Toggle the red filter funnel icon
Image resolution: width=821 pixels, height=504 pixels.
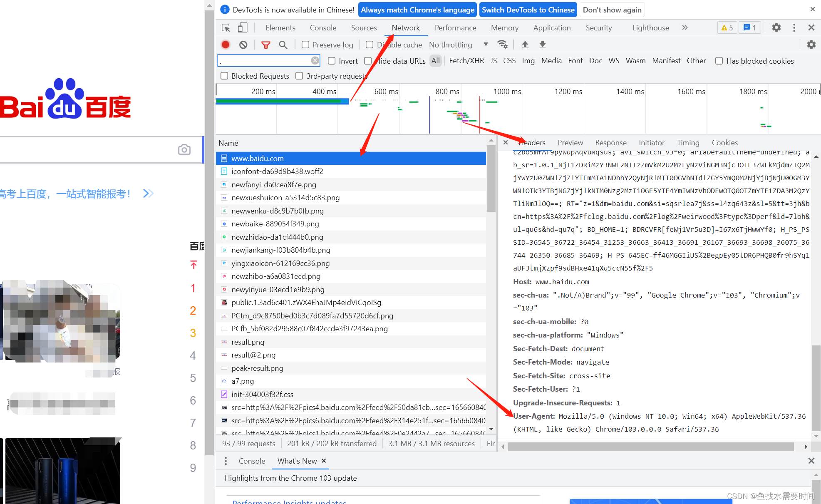point(265,45)
